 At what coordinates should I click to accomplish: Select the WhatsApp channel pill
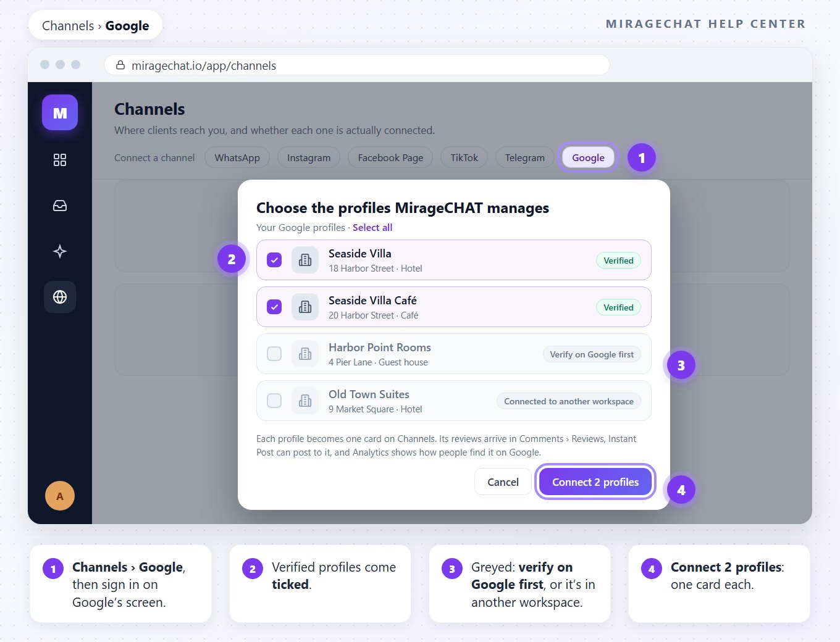coord(237,157)
